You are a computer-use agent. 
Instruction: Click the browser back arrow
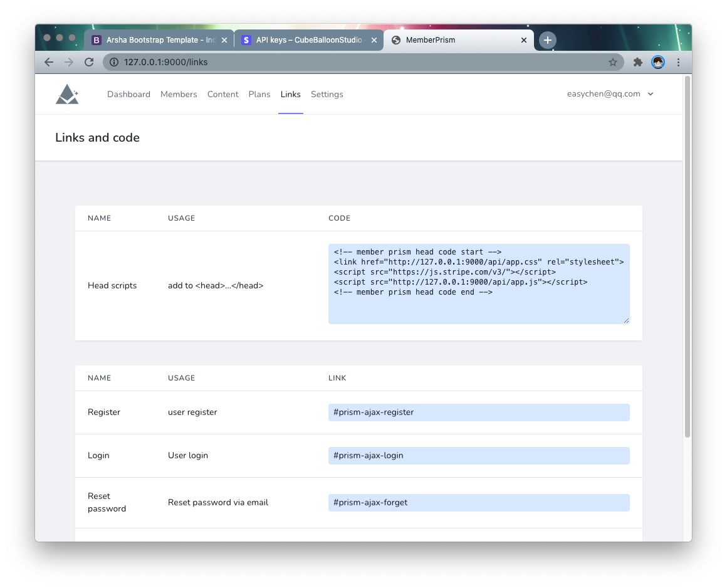pyautogui.click(x=49, y=62)
